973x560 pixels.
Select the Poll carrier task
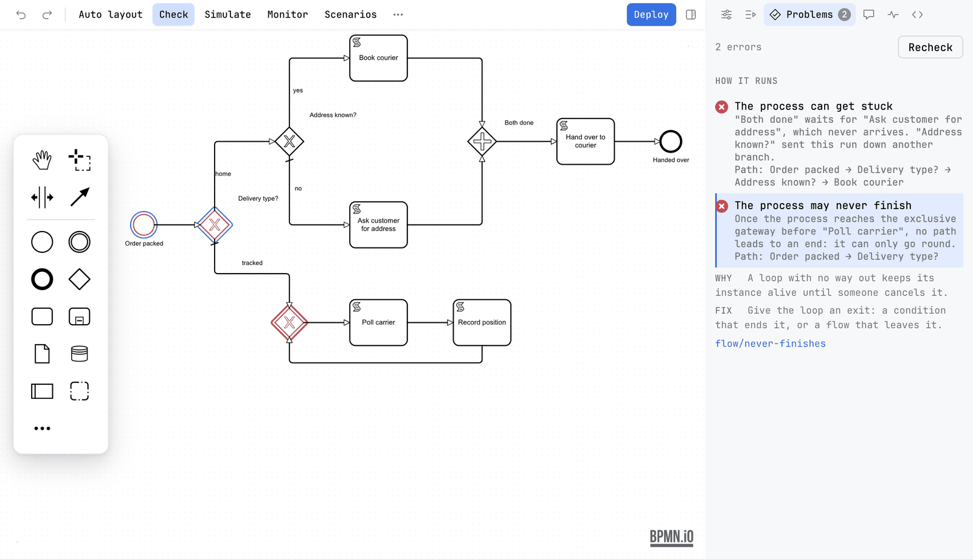(x=378, y=322)
